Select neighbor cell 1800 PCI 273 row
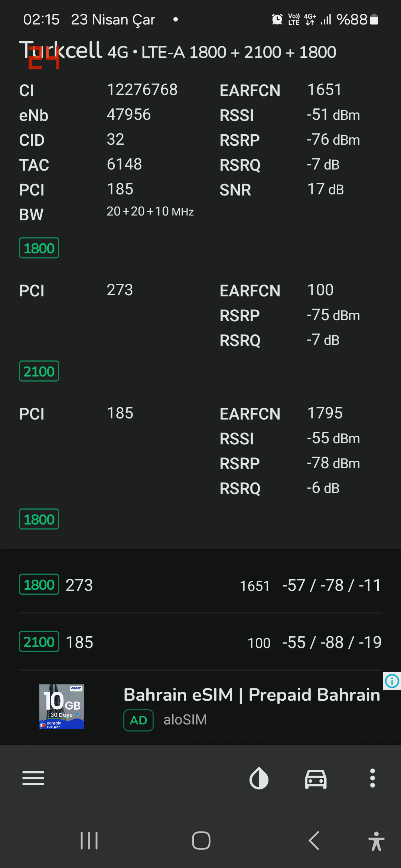Viewport: 401px width, 868px height. coord(200,585)
